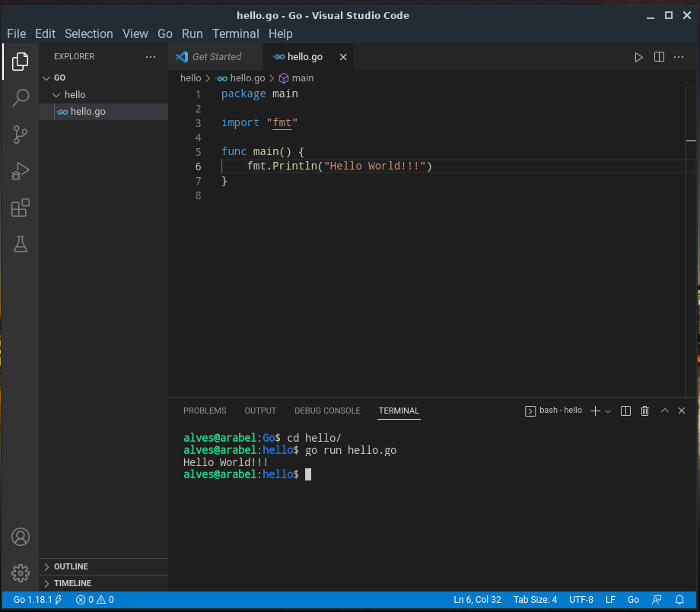Switch to the OUTPUT panel tab
Screen dimensions: 700x612
(260, 411)
